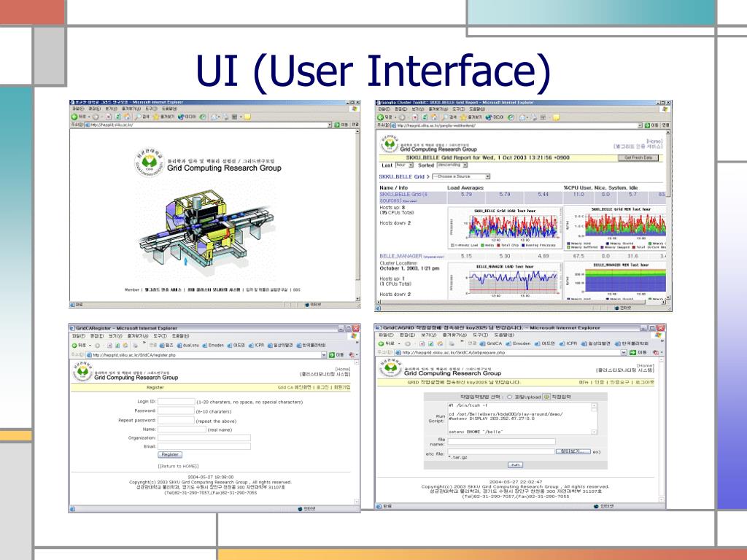Click Search magnifier in Ganglia report window
This screenshot has height=560, width=747.
tap(444, 117)
